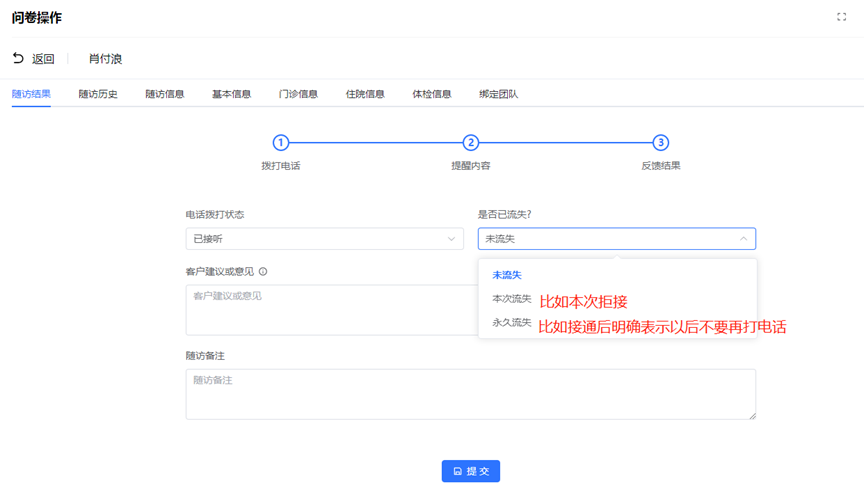Click step 3 circle 反馈结果

[x=661, y=143]
